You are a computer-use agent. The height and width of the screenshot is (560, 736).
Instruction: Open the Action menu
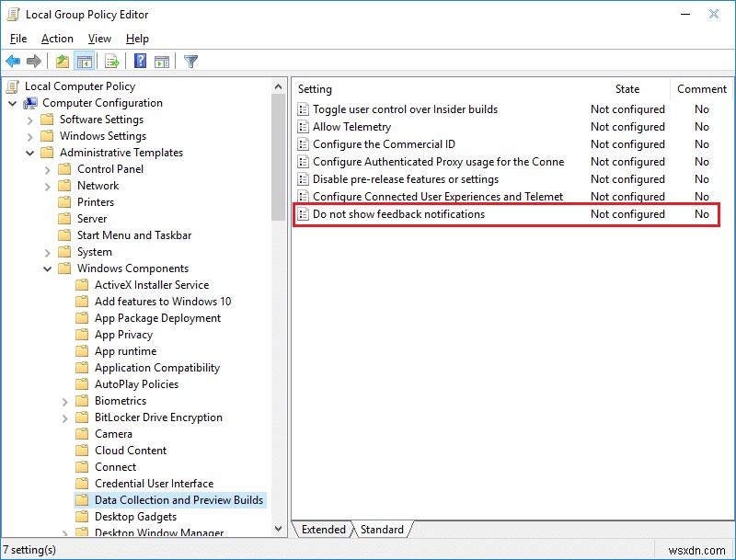pos(57,39)
